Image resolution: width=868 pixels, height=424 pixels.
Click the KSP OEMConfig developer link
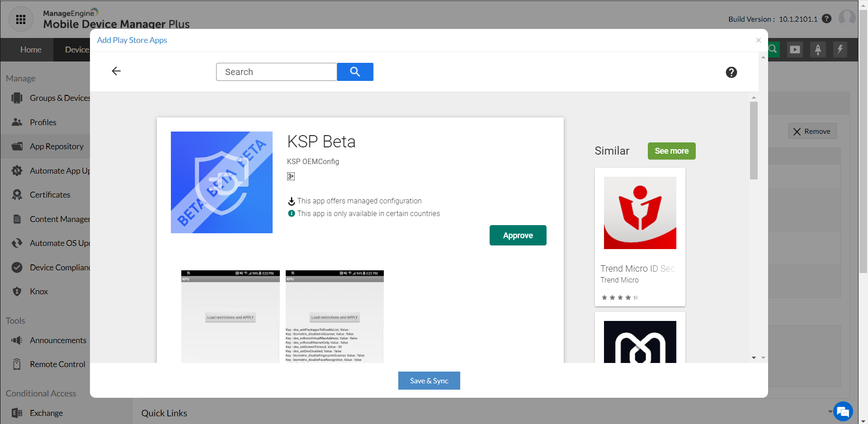point(313,161)
